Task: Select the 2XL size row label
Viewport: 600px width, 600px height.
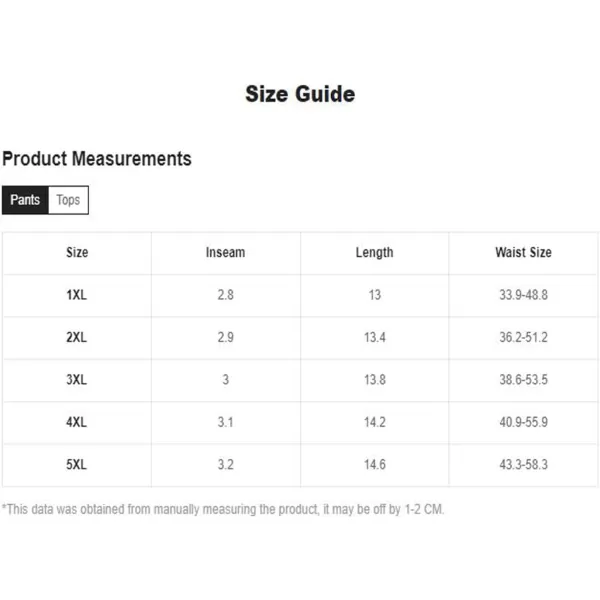Action: pyautogui.click(x=77, y=338)
